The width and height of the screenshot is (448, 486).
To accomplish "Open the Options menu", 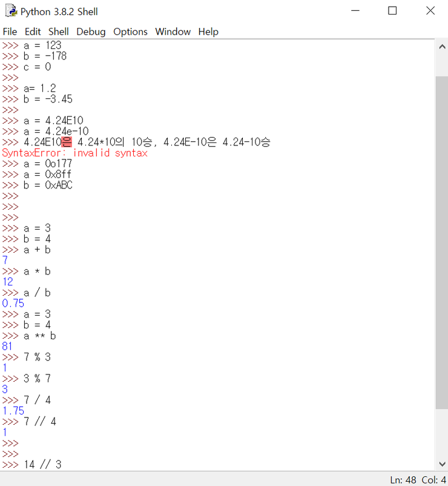I will (x=130, y=32).
